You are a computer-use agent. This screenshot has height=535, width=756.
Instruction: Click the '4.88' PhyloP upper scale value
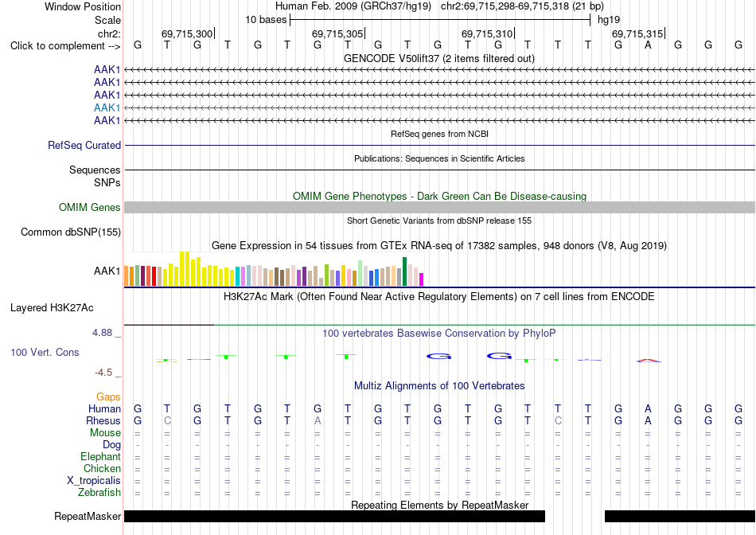pyautogui.click(x=102, y=333)
